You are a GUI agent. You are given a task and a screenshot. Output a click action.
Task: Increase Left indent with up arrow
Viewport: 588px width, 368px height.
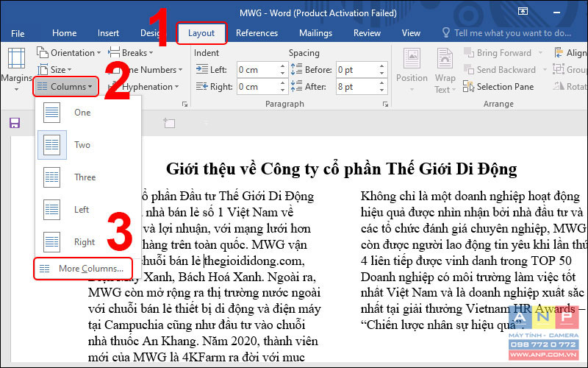click(282, 66)
